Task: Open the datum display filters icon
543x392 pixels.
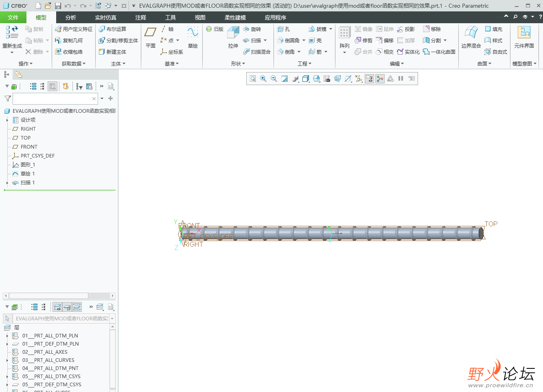Action: (x=359, y=79)
